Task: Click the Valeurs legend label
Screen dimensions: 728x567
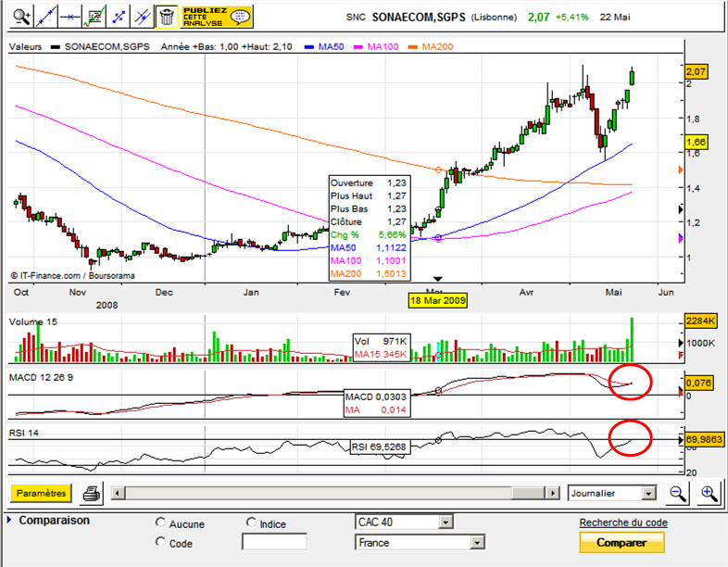Action: [26, 47]
